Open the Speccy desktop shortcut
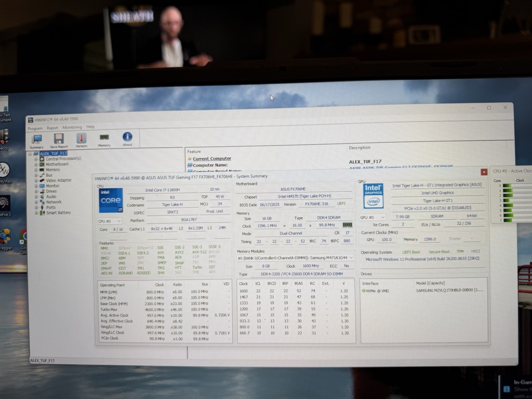The width and height of the screenshot is (532, 399). pos(4,140)
